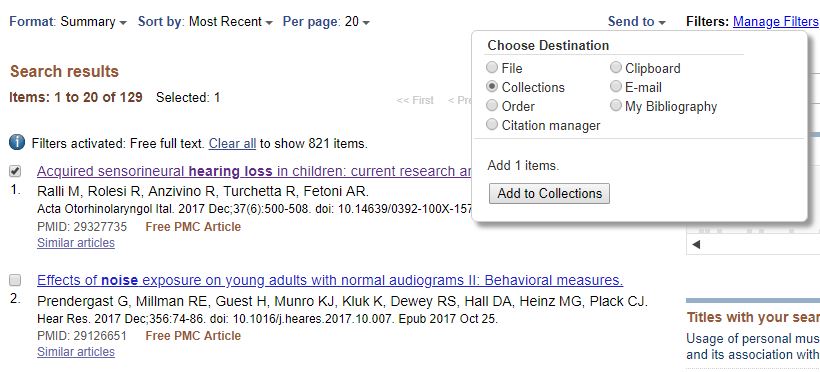Click Clear all to remove filters
This screenshot has height=372, width=820.
tap(232, 143)
